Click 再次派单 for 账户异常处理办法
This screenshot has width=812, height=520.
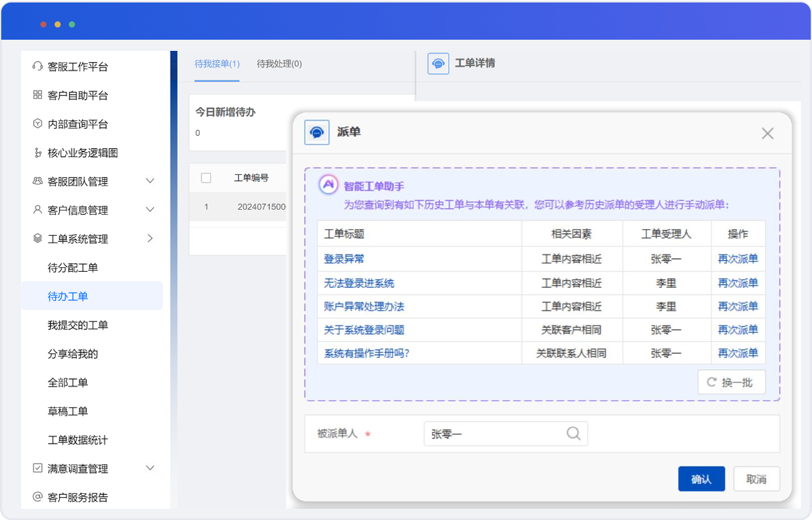coord(738,306)
